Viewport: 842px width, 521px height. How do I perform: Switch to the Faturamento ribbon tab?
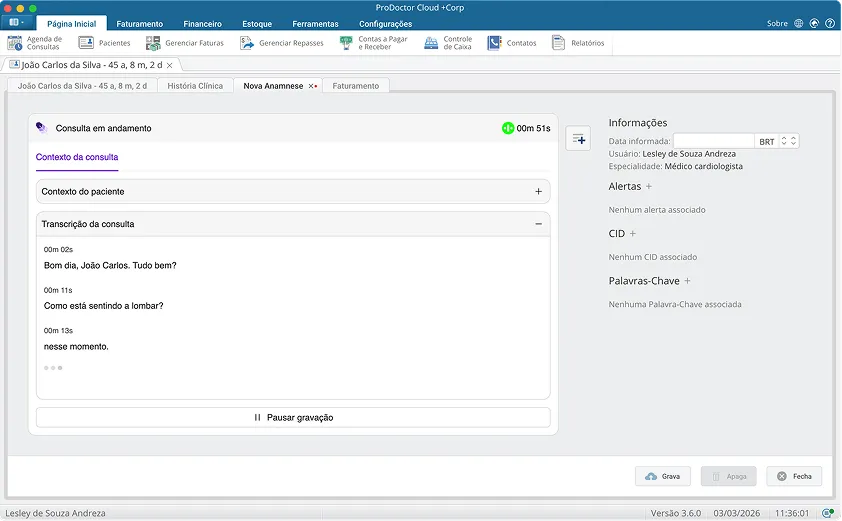tap(139, 24)
